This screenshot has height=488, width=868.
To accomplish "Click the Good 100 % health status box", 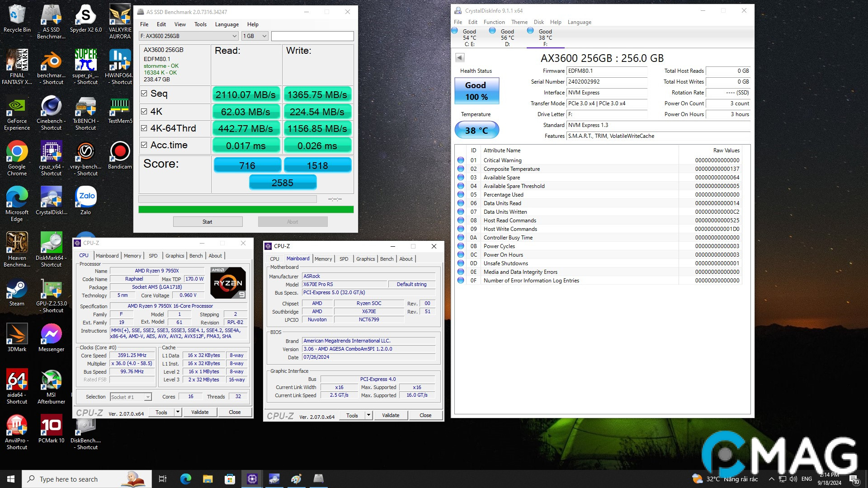I will (476, 91).
